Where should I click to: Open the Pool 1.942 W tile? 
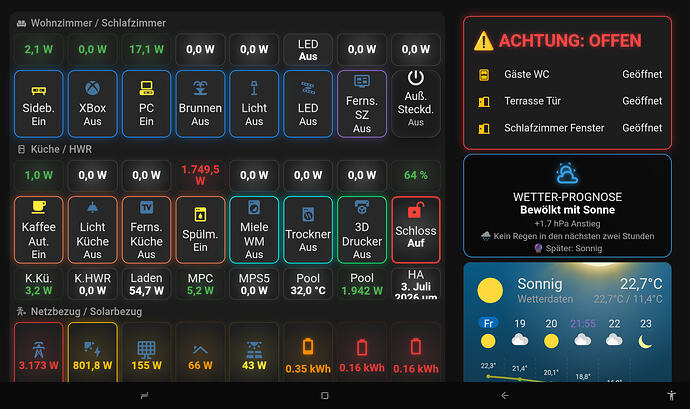pyautogui.click(x=362, y=284)
